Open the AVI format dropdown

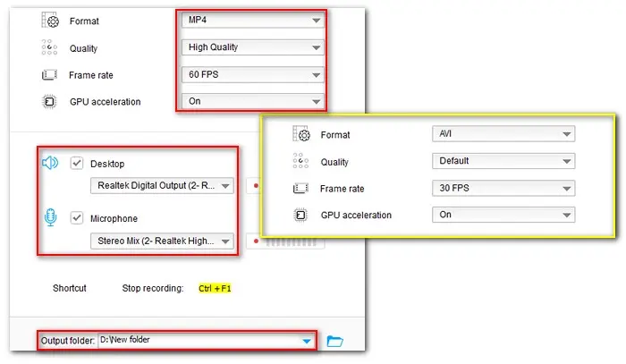click(x=503, y=134)
